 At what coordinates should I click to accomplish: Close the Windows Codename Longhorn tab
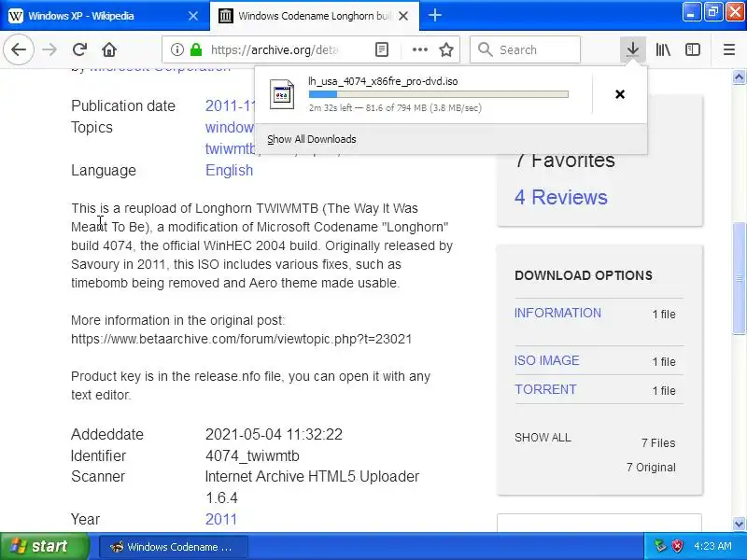pos(403,16)
